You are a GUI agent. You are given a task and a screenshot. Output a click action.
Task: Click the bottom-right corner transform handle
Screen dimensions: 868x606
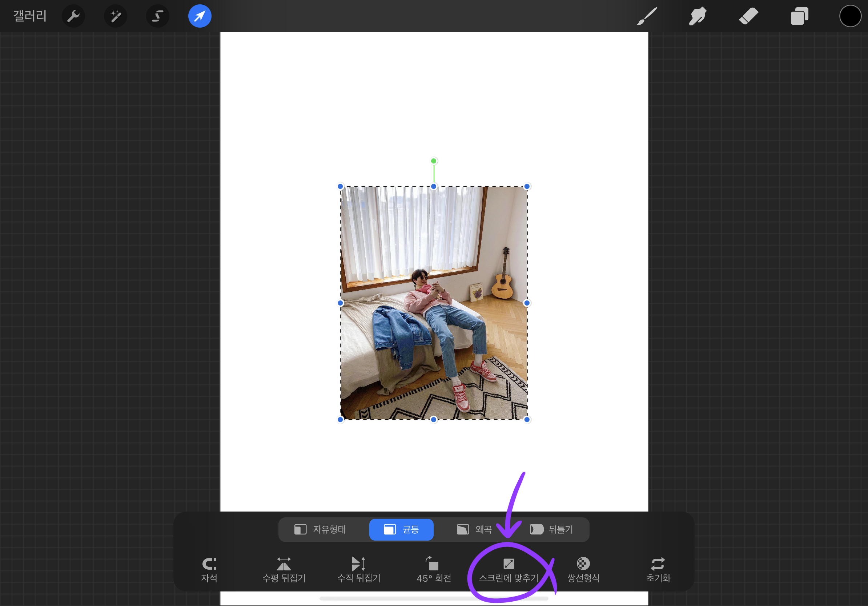point(527,419)
